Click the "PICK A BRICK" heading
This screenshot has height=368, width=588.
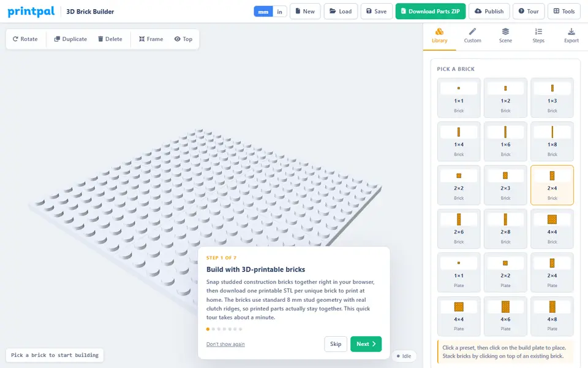(456, 69)
